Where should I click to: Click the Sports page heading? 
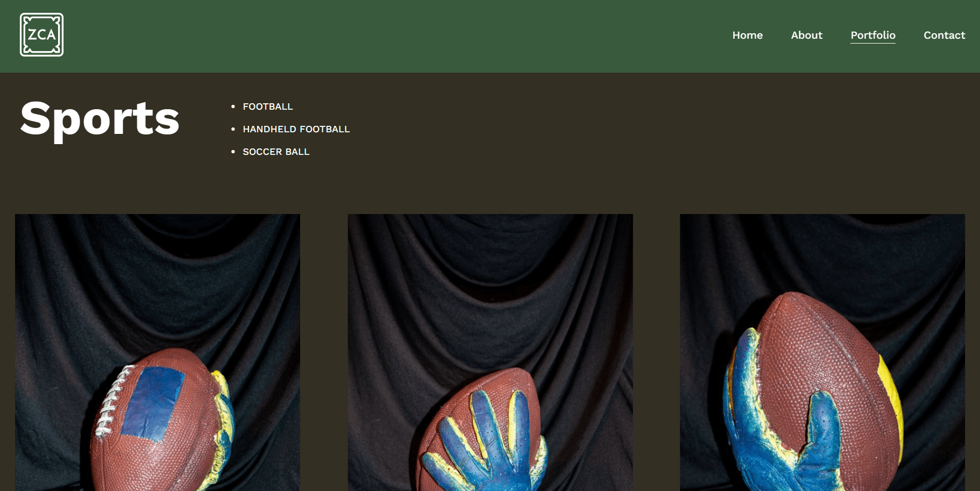[x=100, y=119]
